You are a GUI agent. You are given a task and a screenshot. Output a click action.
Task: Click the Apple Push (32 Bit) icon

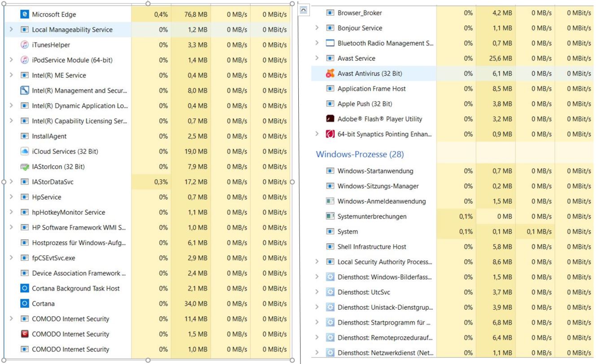tap(330, 104)
